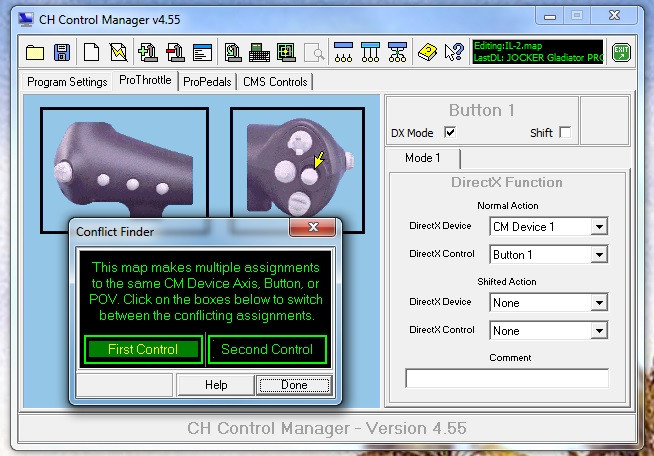Expand Shifted Action DirectX Device dropdown

599,302
